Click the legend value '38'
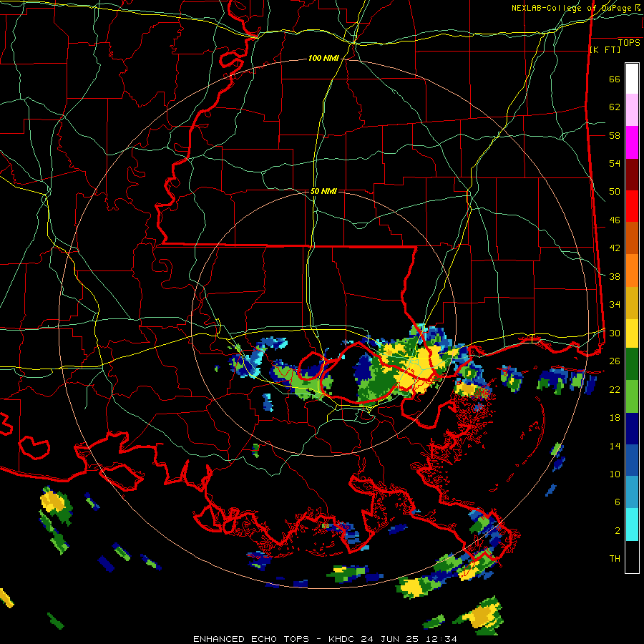 615,276
